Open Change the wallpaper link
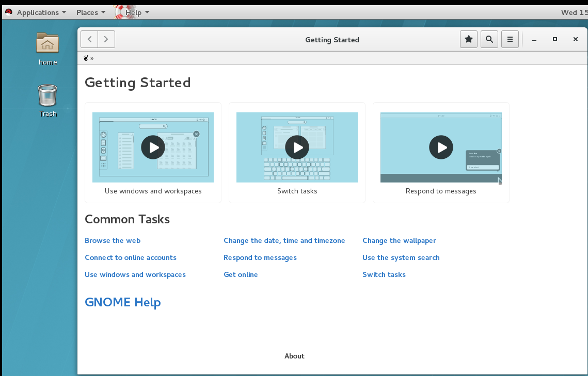588x376 pixels. pos(399,240)
